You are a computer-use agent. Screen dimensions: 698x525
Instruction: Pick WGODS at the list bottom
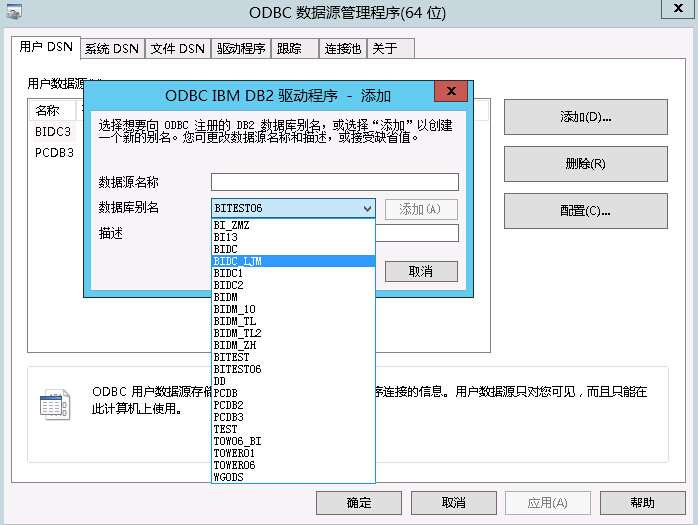(293, 477)
